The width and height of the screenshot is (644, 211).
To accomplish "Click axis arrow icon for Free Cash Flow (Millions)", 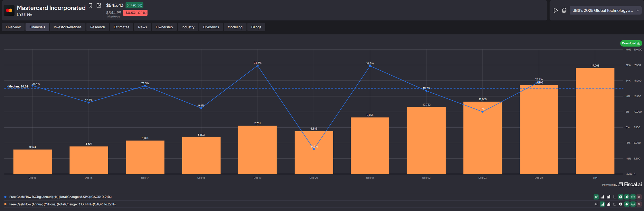I will [x=614, y=204].
